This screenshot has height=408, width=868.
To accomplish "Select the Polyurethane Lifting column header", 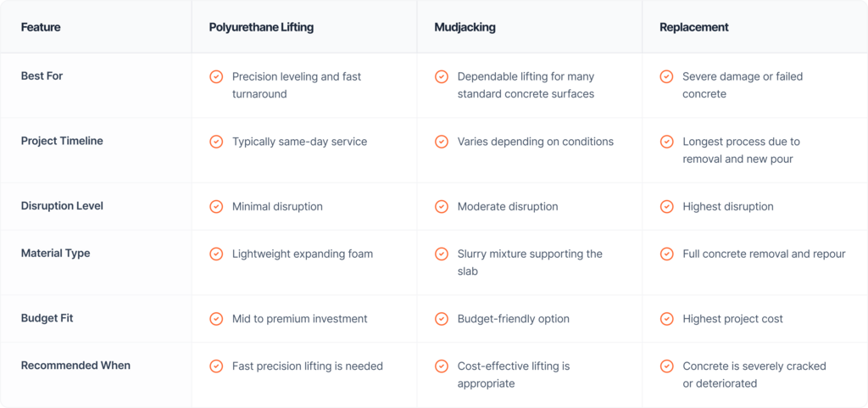I will point(261,27).
